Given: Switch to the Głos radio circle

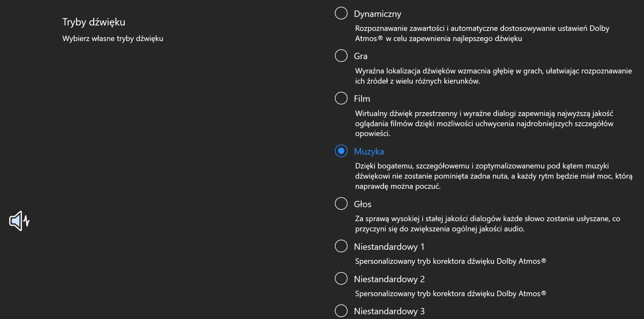Looking at the screenshot, I should pyautogui.click(x=341, y=204).
